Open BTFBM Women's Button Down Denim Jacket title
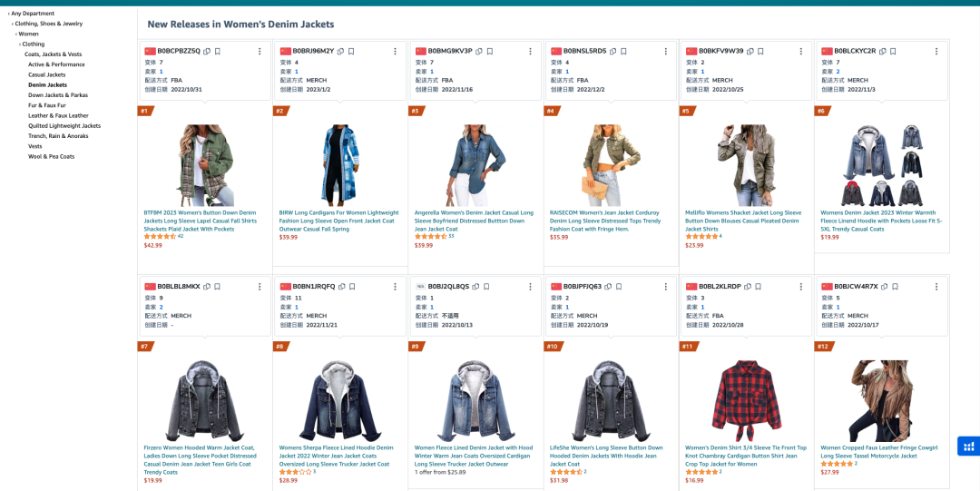The height and width of the screenshot is (491, 980). [201, 221]
